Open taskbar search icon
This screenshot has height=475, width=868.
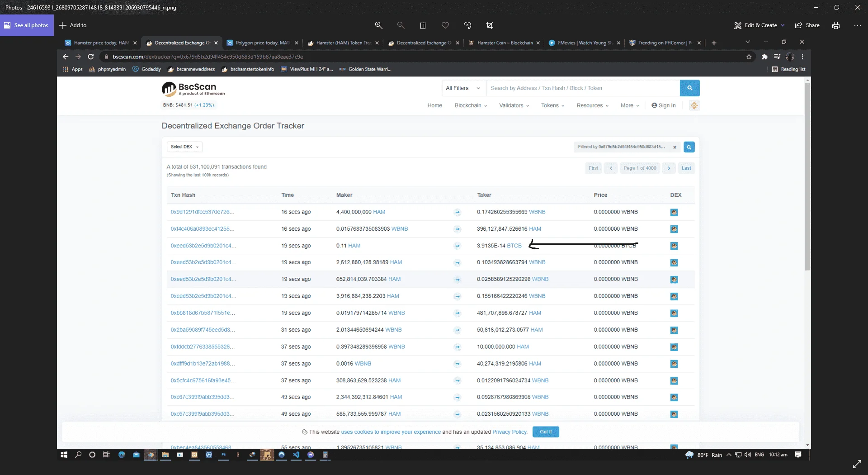pos(78,455)
